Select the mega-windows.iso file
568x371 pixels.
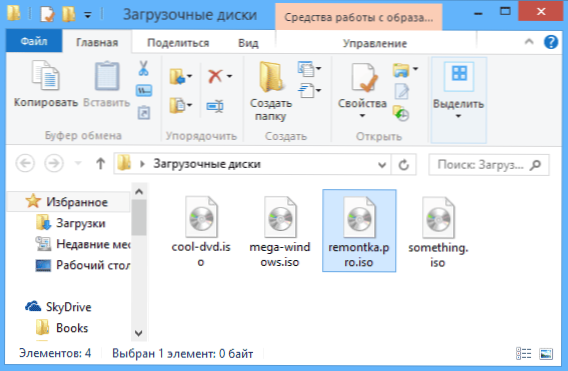coord(280,232)
